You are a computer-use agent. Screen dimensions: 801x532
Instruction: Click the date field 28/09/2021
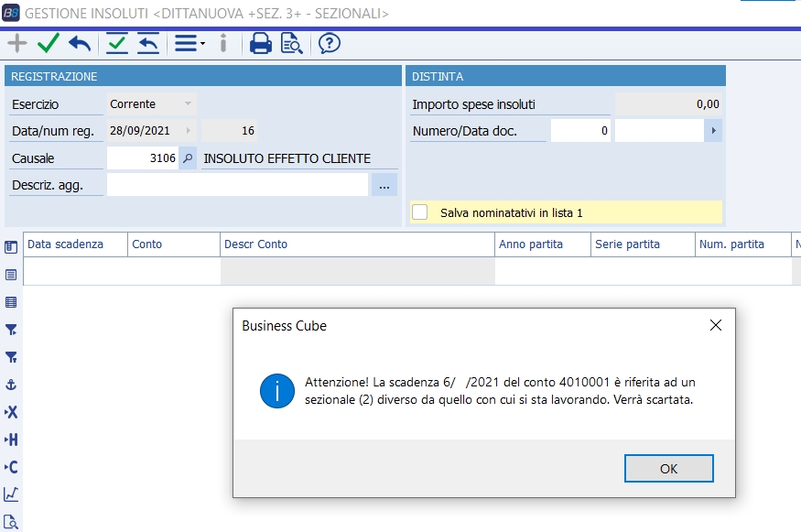[145, 131]
